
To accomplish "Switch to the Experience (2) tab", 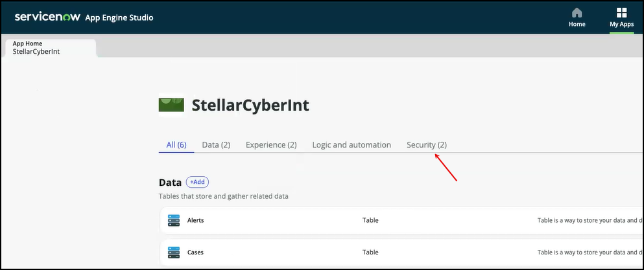I will pyautogui.click(x=271, y=145).
